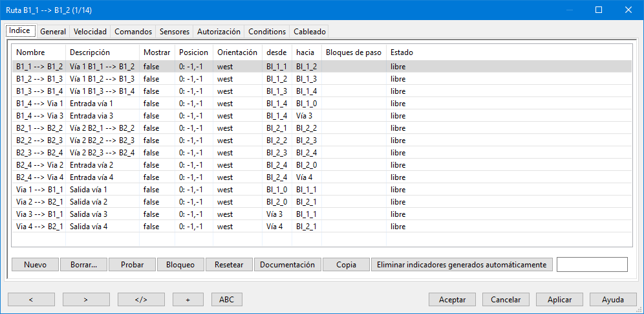Go to the Sensores tab

click(x=175, y=32)
